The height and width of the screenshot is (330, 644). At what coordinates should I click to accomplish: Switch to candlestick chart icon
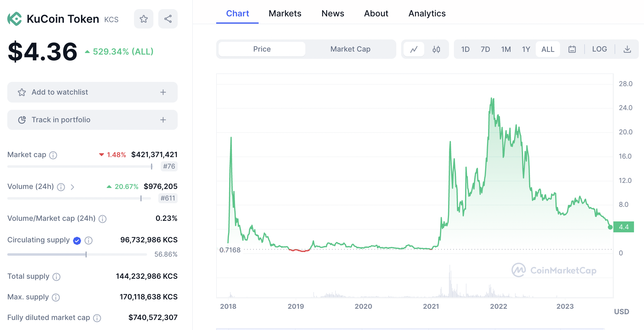436,49
